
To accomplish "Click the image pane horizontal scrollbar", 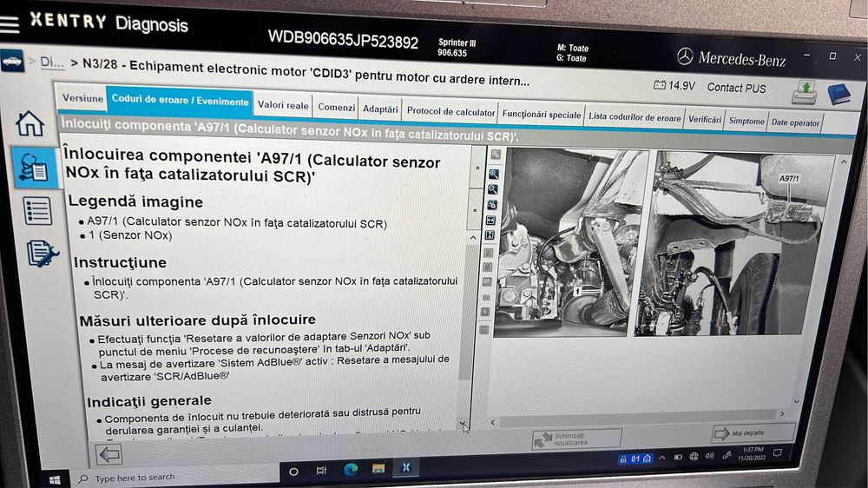I will click(x=636, y=420).
